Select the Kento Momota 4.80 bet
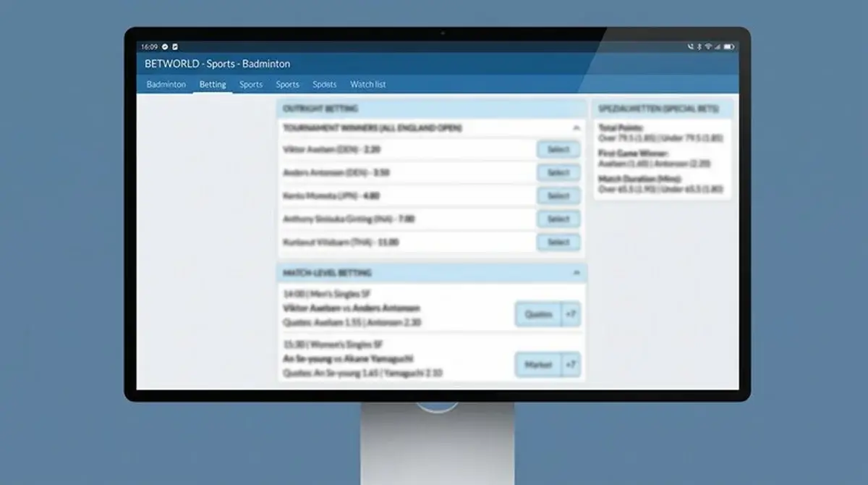 pyautogui.click(x=558, y=196)
